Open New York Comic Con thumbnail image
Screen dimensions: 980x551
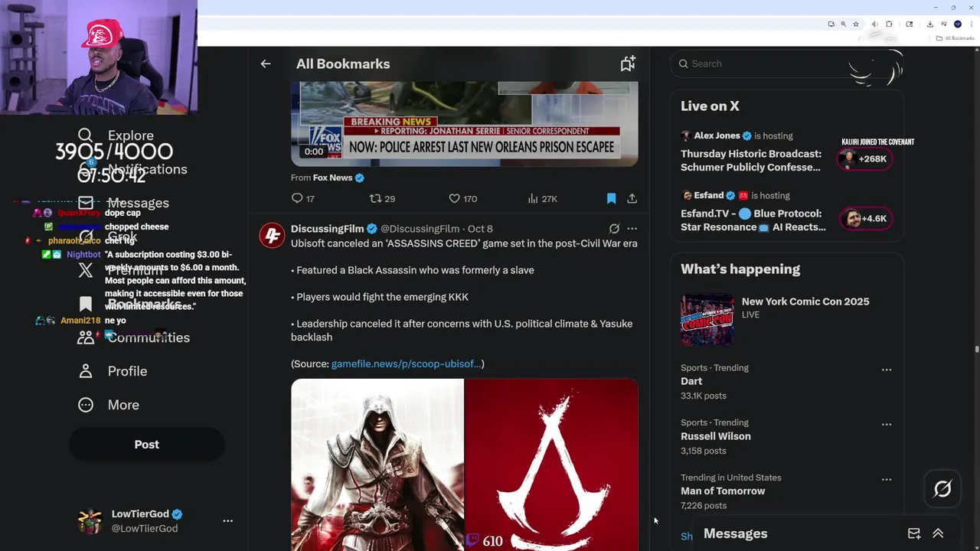(707, 320)
